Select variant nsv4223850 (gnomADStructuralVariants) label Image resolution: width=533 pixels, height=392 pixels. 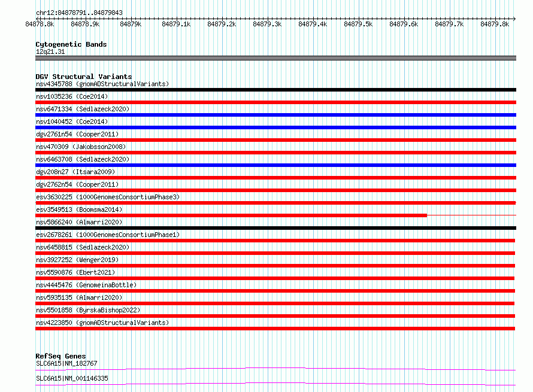(102, 323)
